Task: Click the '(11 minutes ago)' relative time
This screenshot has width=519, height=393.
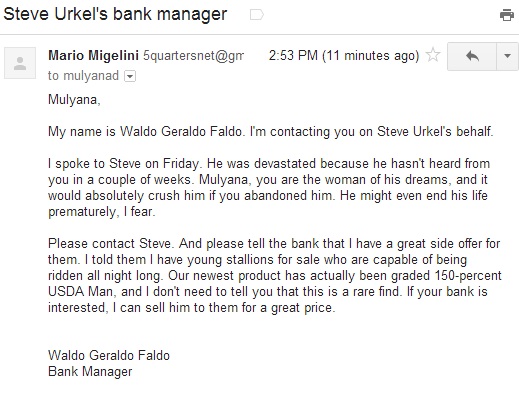Action: [370, 56]
